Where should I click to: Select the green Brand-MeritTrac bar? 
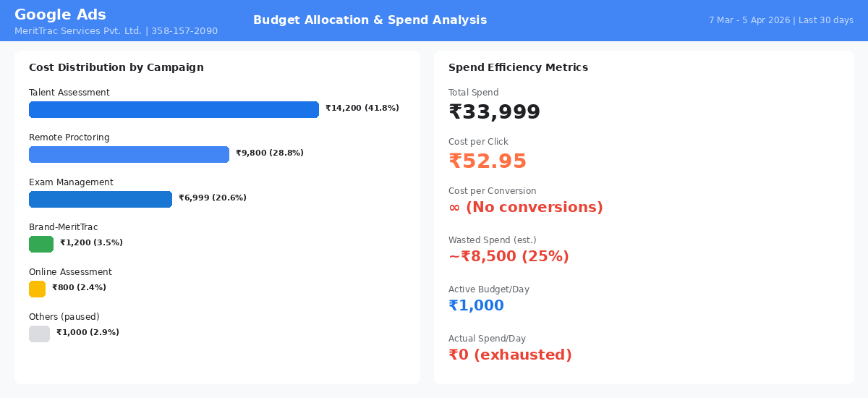click(41, 244)
